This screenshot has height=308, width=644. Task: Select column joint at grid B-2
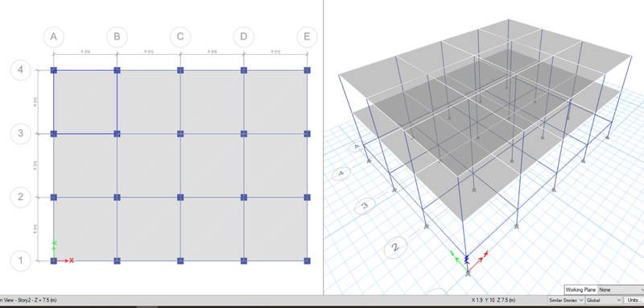pyautogui.click(x=117, y=198)
